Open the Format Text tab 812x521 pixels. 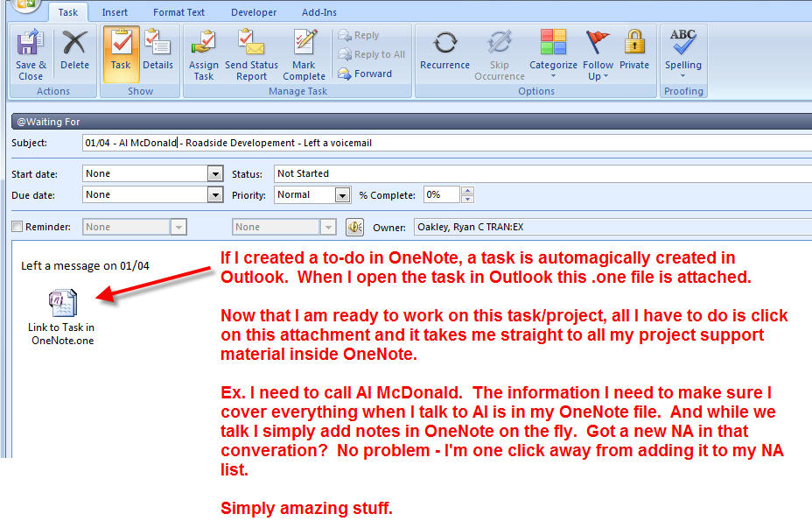179,12
